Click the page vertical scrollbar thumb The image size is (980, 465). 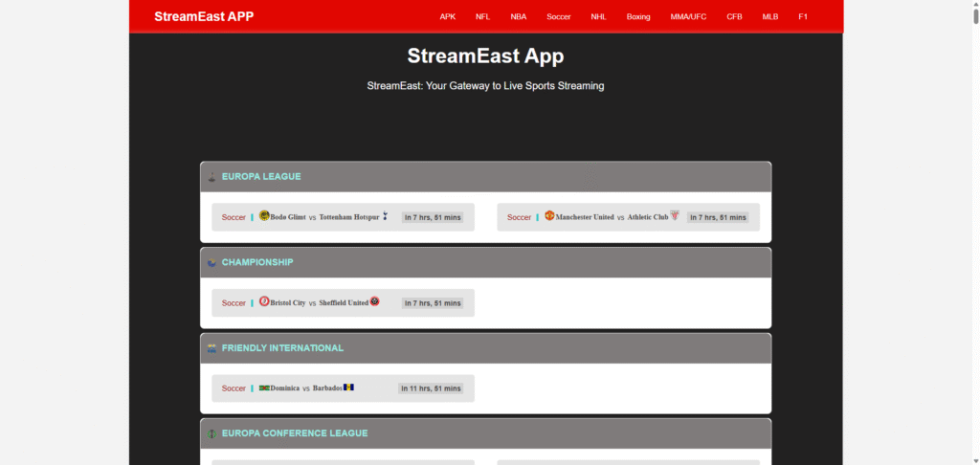click(x=975, y=16)
